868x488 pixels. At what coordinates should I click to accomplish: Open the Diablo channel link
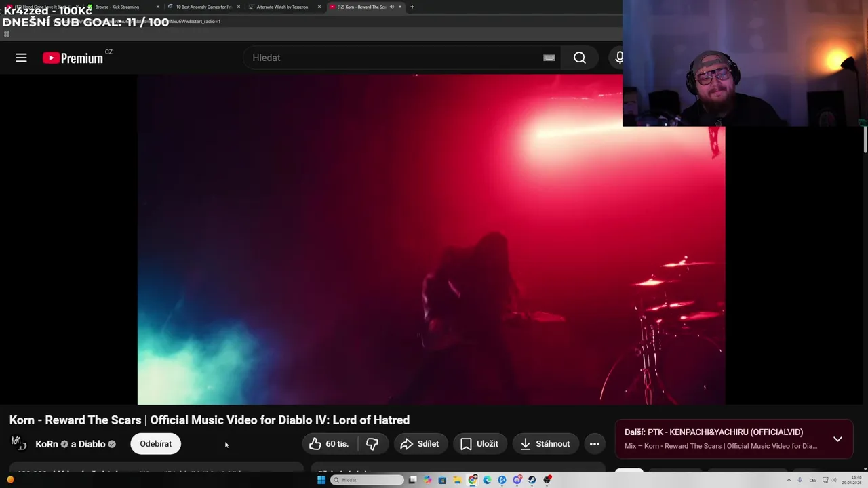(x=92, y=444)
